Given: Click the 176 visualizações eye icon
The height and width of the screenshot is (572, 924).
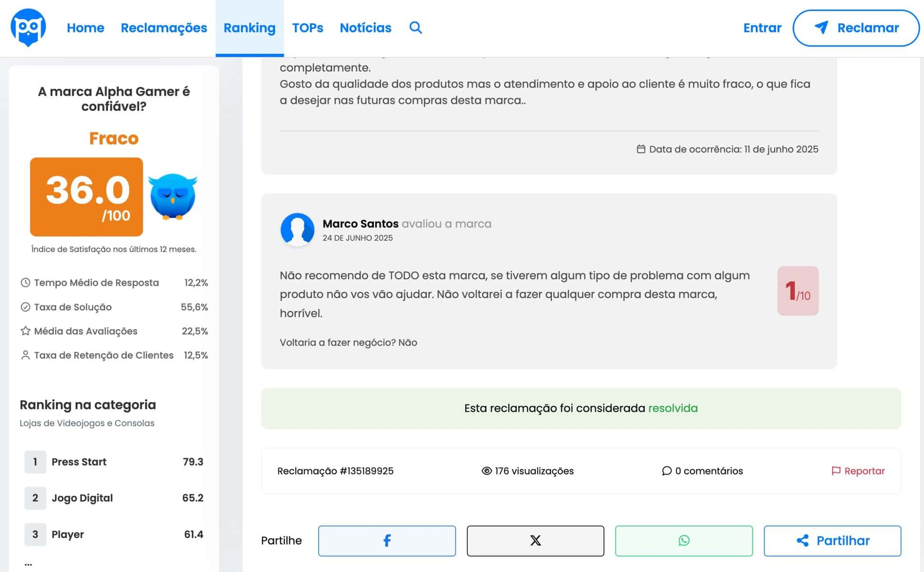Looking at the screenshot, I should coord(486,471).
